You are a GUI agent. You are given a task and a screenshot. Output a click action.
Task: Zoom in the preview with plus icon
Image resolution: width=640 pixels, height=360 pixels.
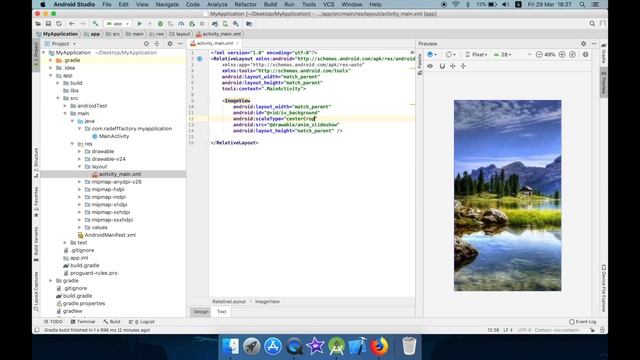[x=562, y=54]
